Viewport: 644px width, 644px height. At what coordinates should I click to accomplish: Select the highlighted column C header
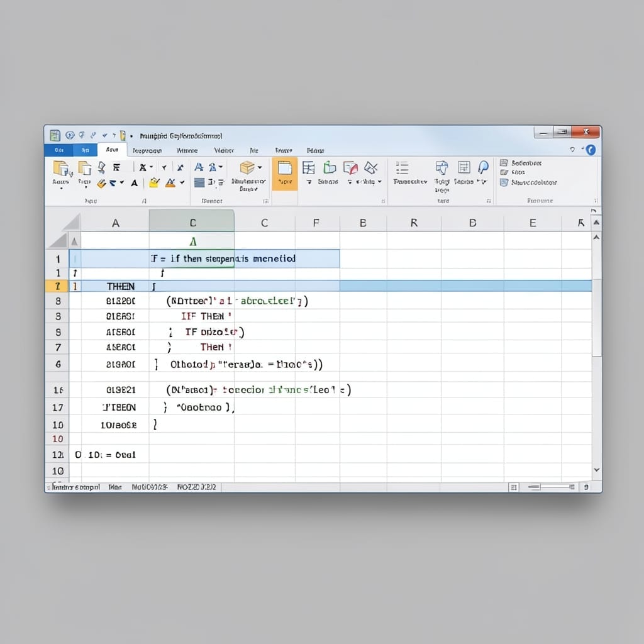click(192, 222)
